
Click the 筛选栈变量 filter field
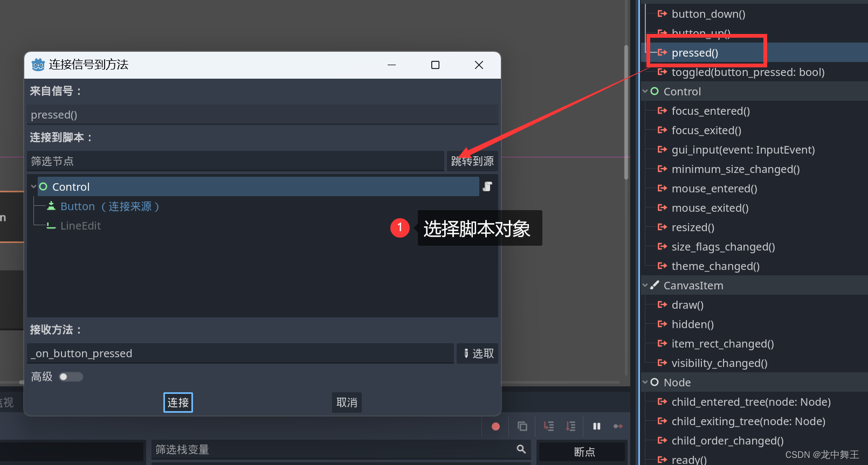[341, 449]
